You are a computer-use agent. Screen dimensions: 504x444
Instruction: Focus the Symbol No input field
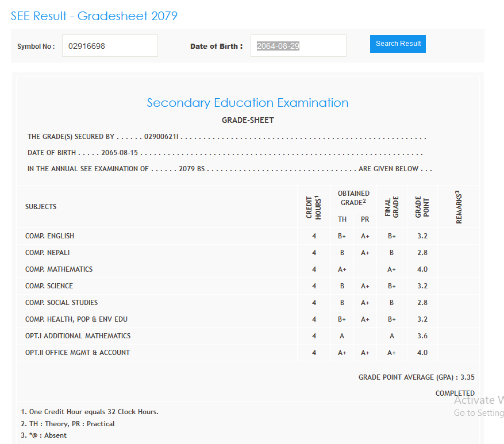(110, 46)
